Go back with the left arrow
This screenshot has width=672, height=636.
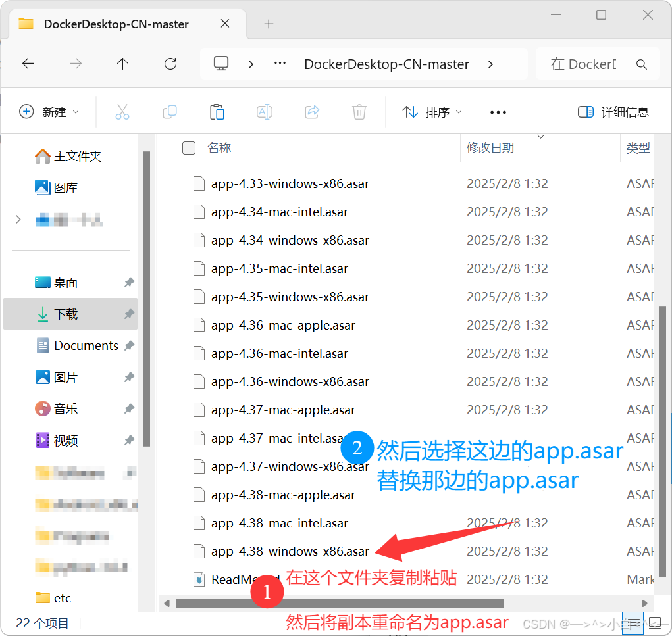[x=28, y=64]
